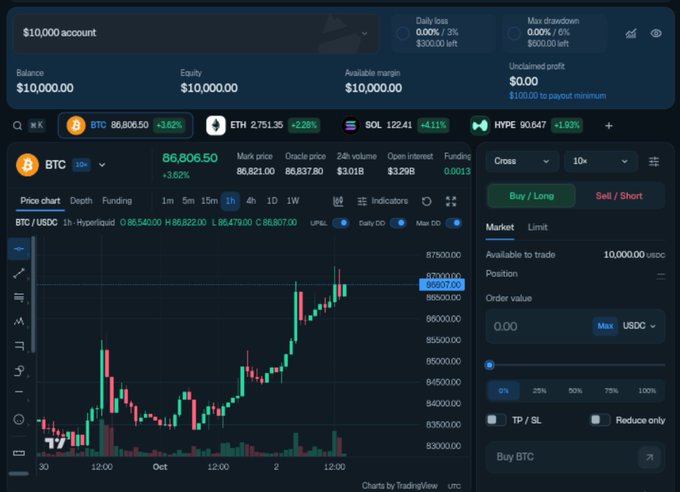The image size is (680, 492).
Task: Toggle the UP&L switch
Action: point(341,223)
